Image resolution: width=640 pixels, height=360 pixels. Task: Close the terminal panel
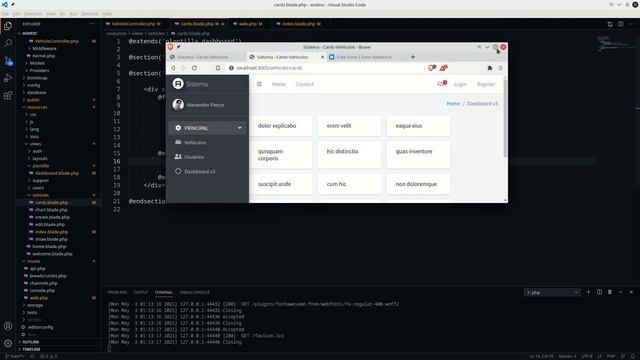631,292
